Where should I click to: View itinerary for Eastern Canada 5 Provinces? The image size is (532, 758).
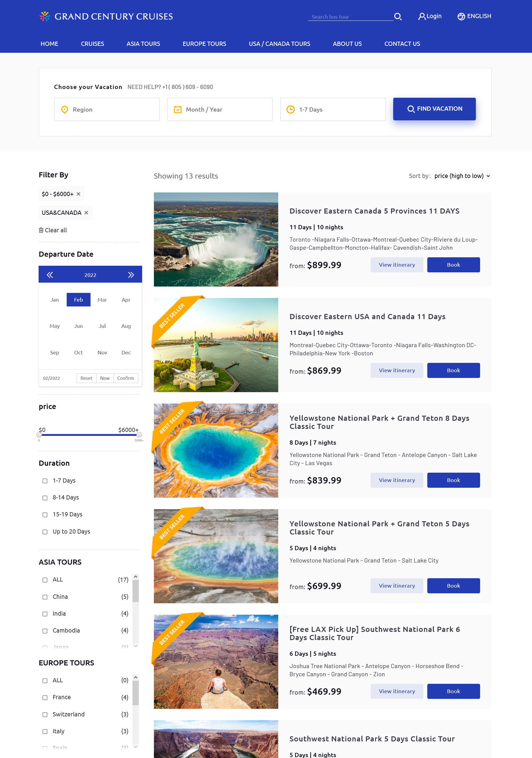point(397,265)
